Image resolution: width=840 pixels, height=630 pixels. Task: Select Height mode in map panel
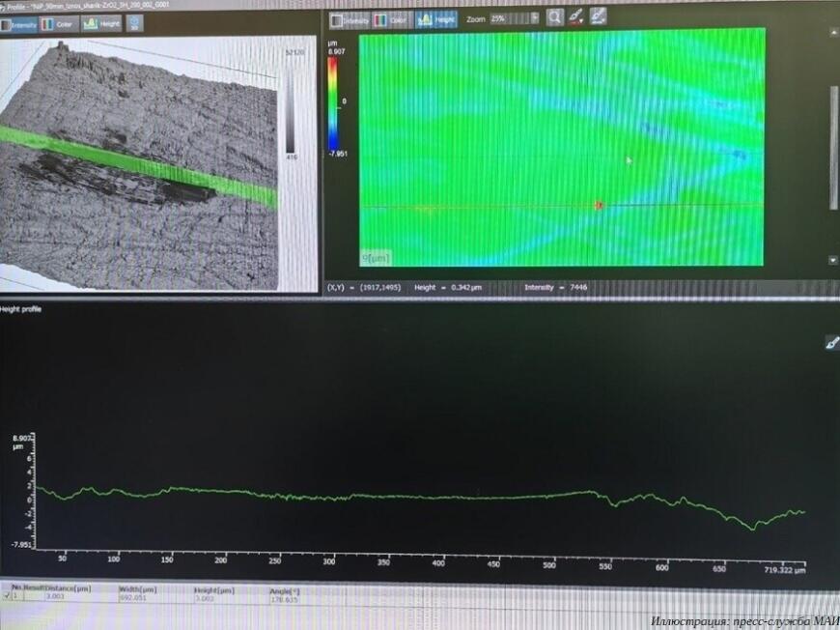(x=436, y=19)
